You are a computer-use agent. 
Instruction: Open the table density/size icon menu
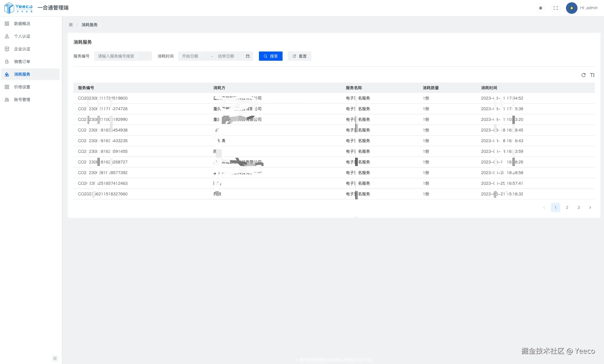click(592, 75)
